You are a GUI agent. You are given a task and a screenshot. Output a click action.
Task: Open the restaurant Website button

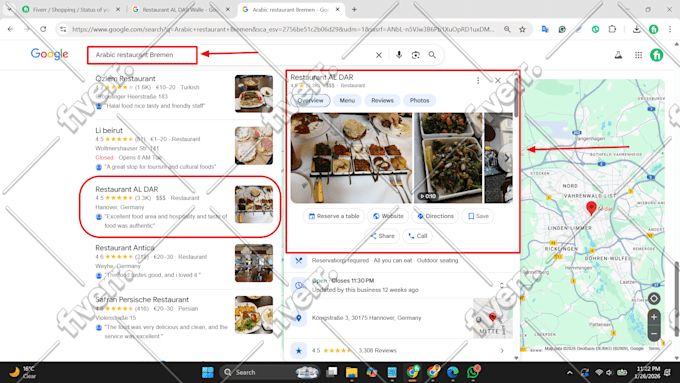pyautogui.click(x=388, y=216)
